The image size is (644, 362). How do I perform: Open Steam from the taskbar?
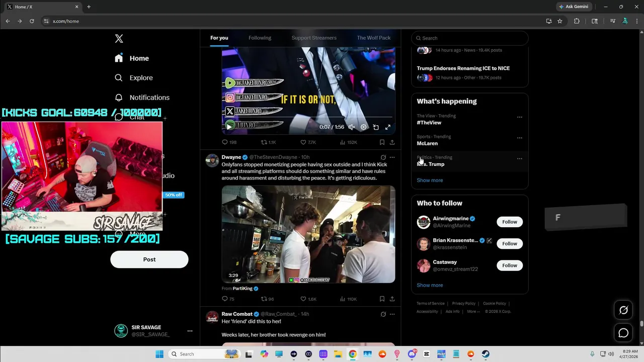(486, 354)
